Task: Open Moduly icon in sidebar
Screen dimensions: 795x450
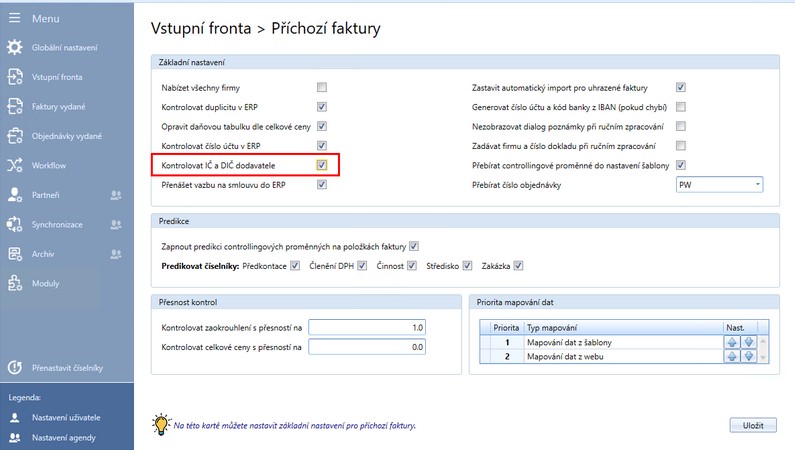Action: (15, 283)
